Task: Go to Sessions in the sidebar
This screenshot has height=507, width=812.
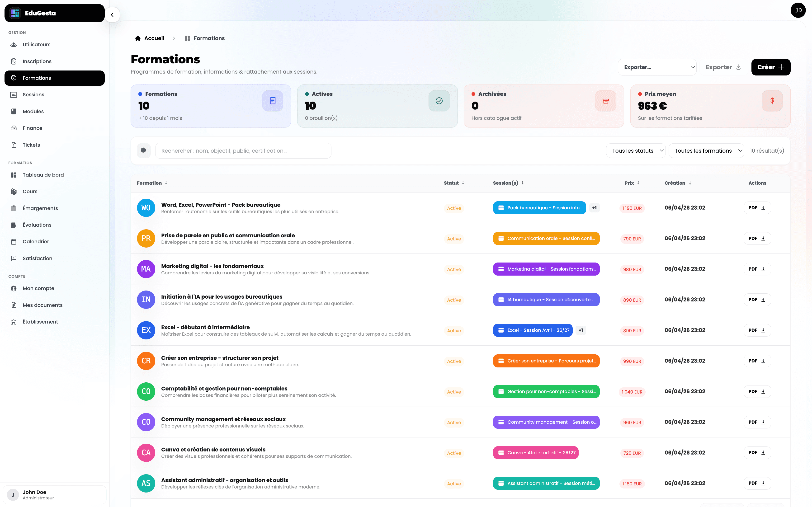Action: (x=33, y=94)
